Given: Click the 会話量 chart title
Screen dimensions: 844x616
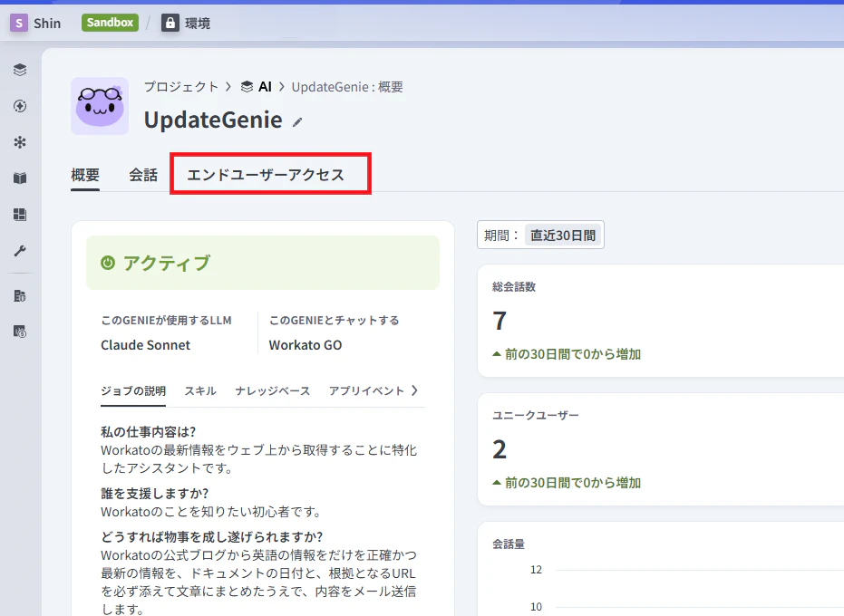Looking at the screenshot, I should coord(509,544).
